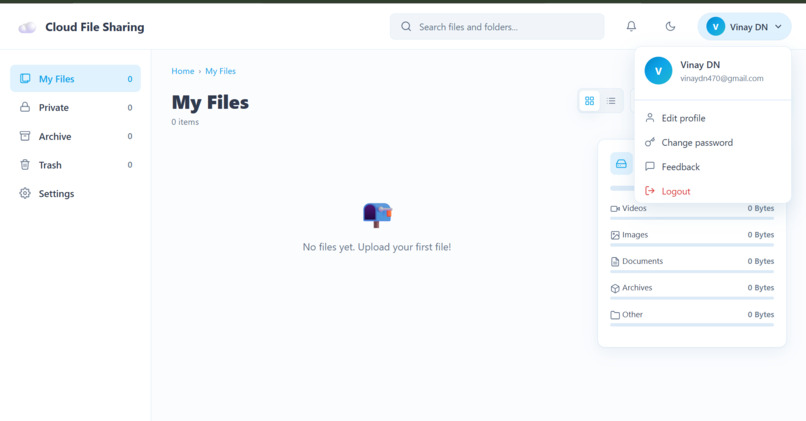Open the Archive section
This screenshot has width=806, height=421.
[76, 136]
